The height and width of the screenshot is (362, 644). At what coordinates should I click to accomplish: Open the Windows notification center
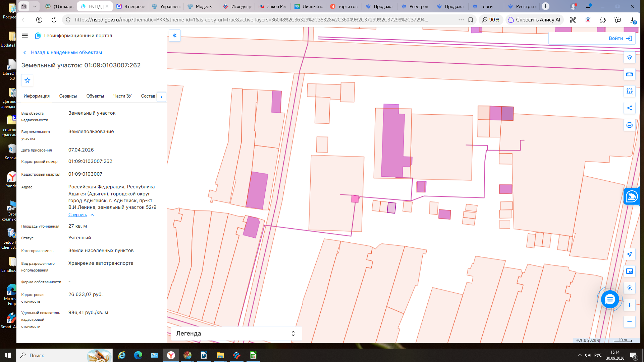(x=634, y=355)
